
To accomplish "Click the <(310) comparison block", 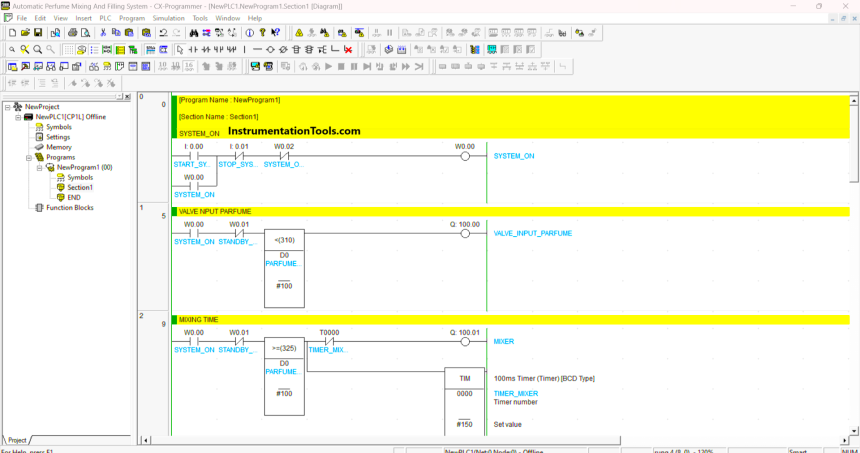I will [x=284, y=269].
